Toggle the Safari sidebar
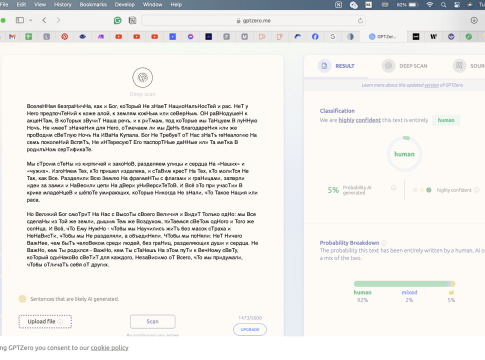Screen dimensions: 485x360 20,20
